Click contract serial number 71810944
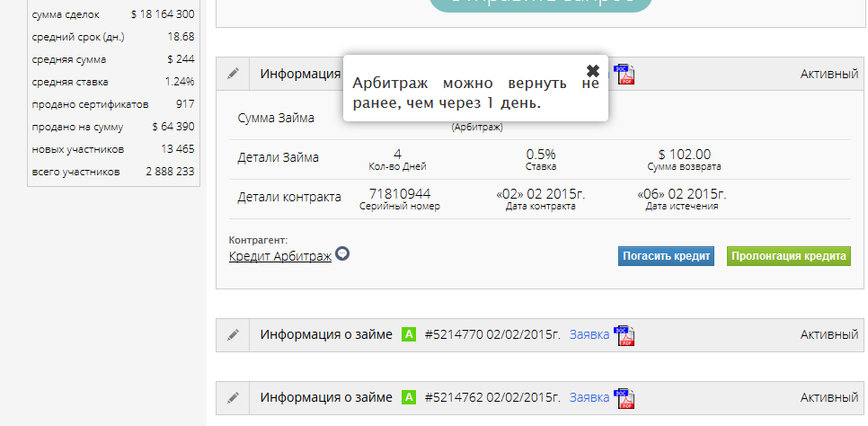The width and height of the screenshot is (868, 426). tap(400, 194)
